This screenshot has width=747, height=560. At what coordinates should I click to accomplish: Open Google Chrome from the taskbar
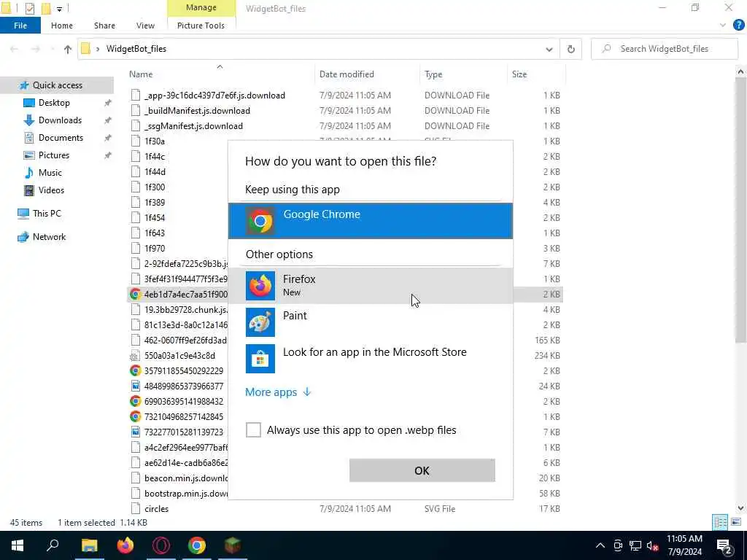click(197, 545)
